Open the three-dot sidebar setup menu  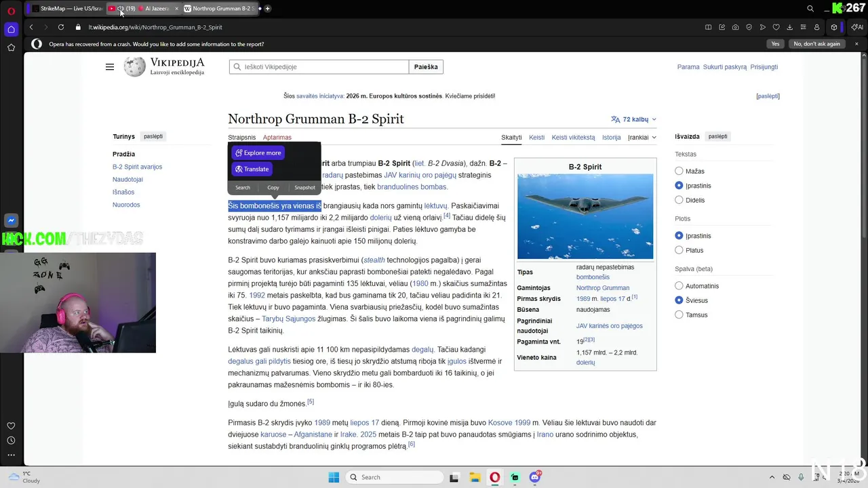(x=11, y=455)
